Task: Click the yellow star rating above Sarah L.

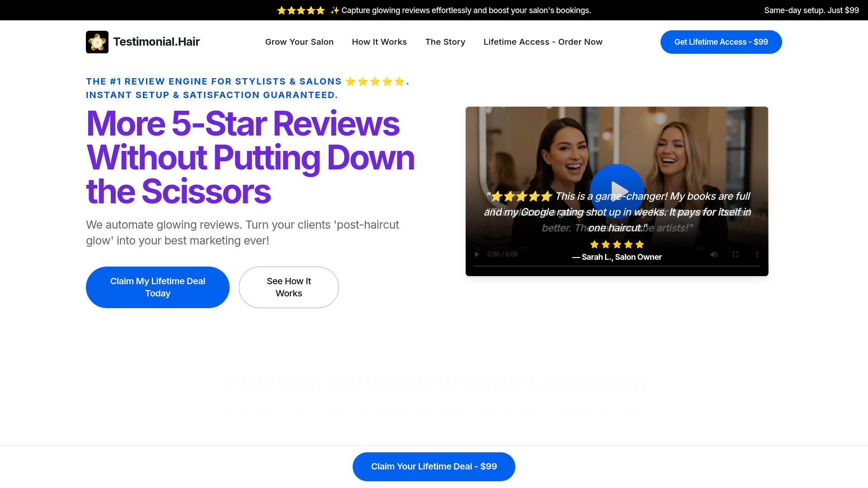Action: (x=617, y=244)
